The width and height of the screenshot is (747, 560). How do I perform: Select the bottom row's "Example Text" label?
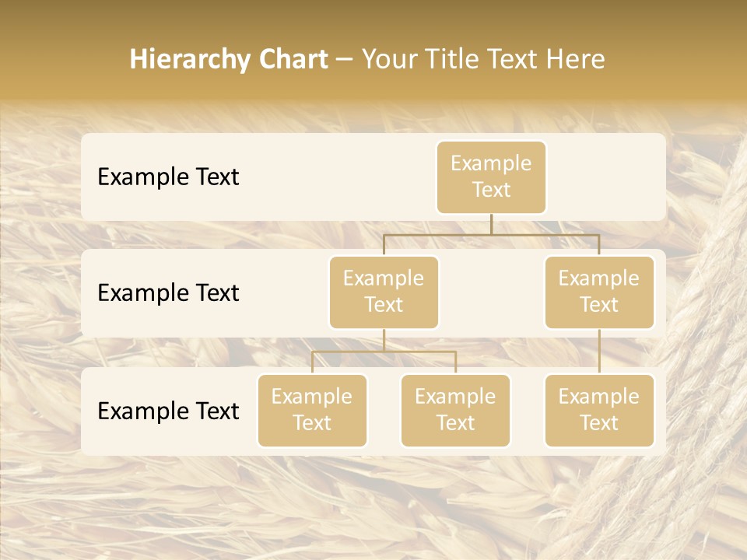point(168,411)
